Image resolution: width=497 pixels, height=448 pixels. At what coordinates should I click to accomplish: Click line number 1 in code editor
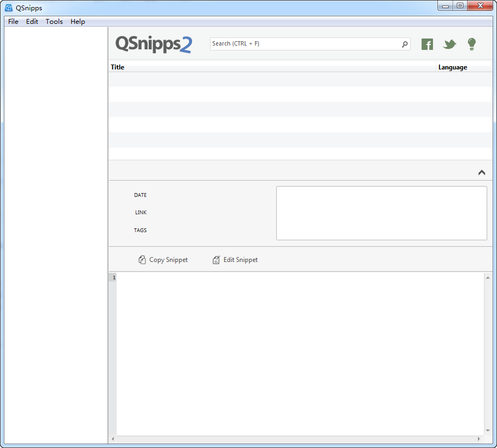[x=114, y=278]
